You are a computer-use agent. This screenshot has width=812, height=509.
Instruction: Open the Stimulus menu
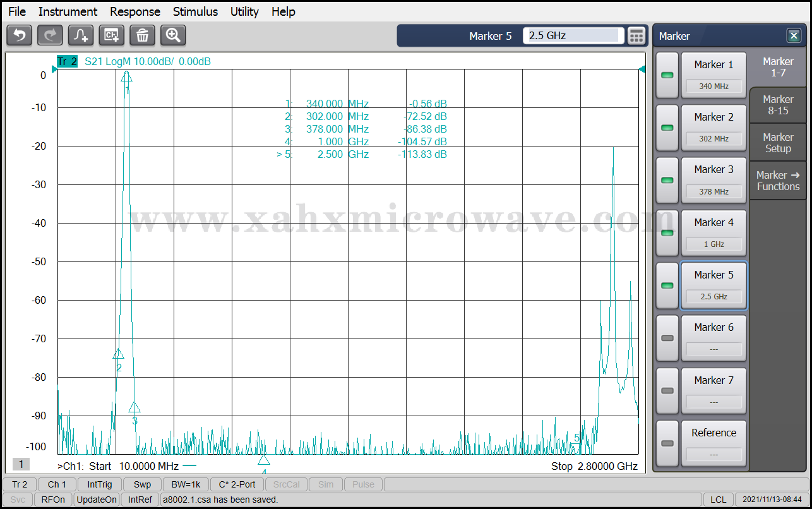(195, 11)
